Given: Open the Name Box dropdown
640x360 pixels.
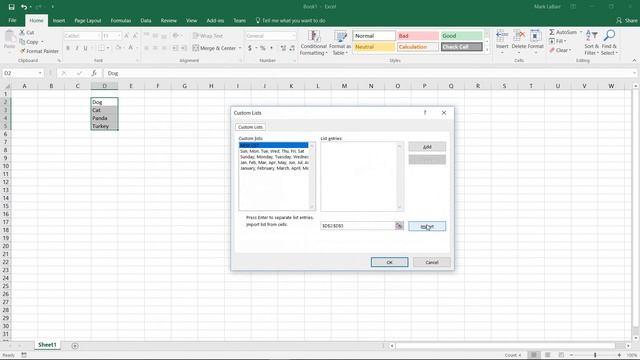Looking at the screenshot, I should click(40, 73).
